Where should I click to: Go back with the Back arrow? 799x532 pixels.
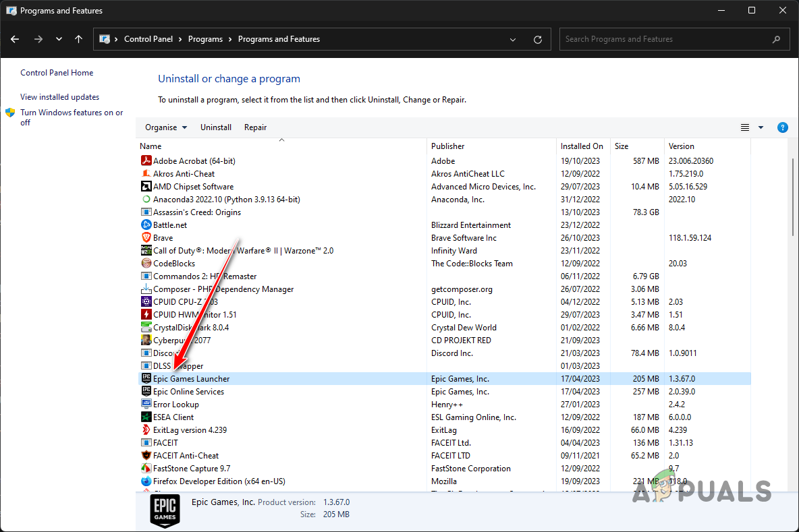[x=15, y=39]
